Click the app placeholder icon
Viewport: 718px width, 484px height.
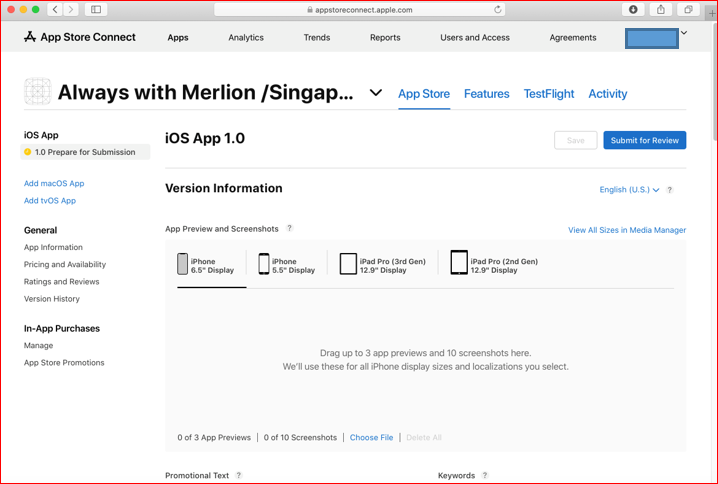[x=38, y=91]
